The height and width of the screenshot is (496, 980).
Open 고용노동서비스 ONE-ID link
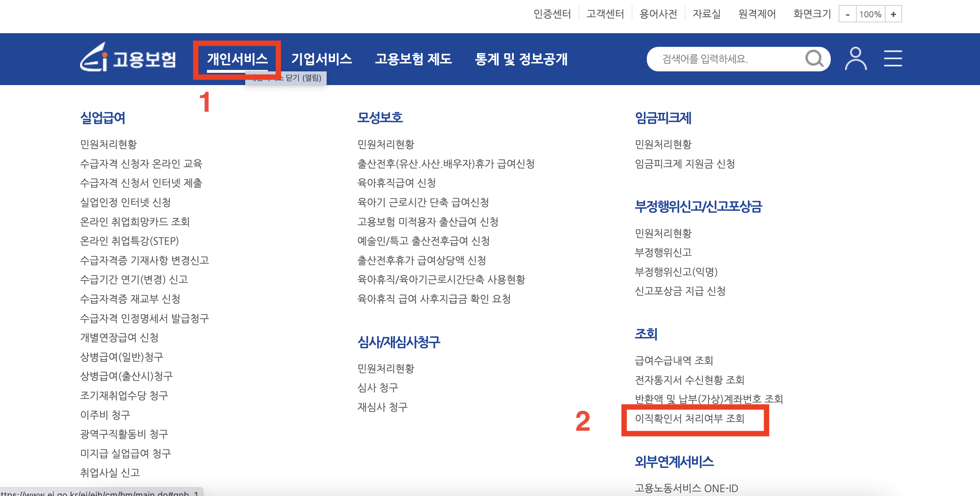pyautogui.click(x=686, y=489)
